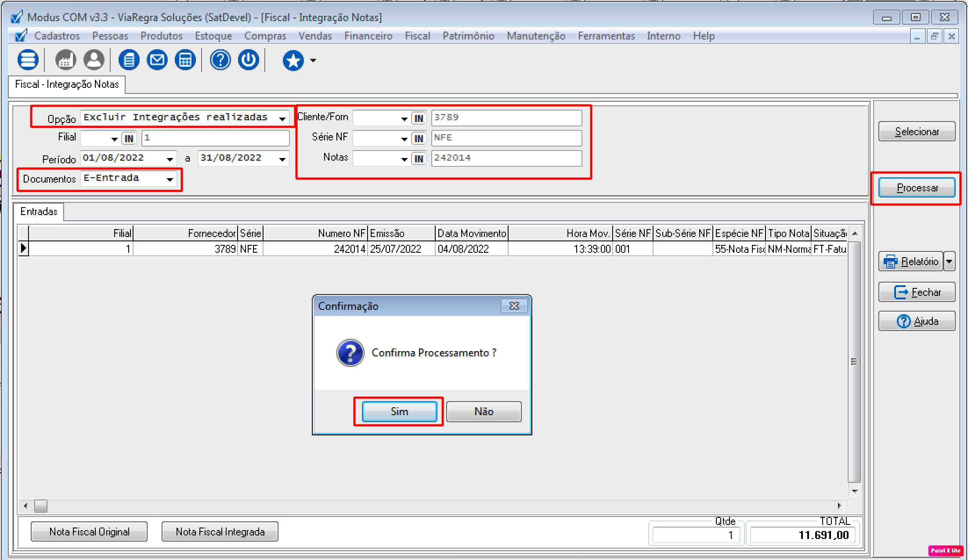Image resolution: width=968 pixels, height=560 pixels.
Task: Click the favorites star toolbar icon
Action: [293, 60]
